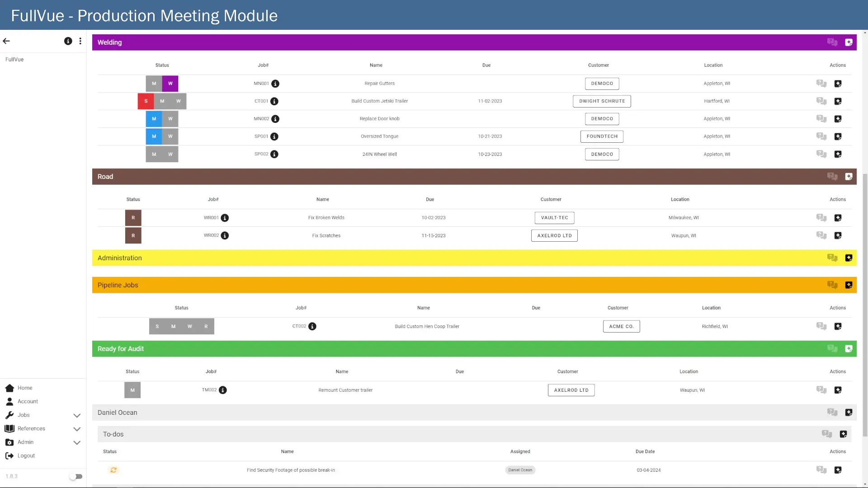This screenshot has width=868, height=488.
Task: Toggle brown R status on WR001 row
Action: click(x=133, y=218)
